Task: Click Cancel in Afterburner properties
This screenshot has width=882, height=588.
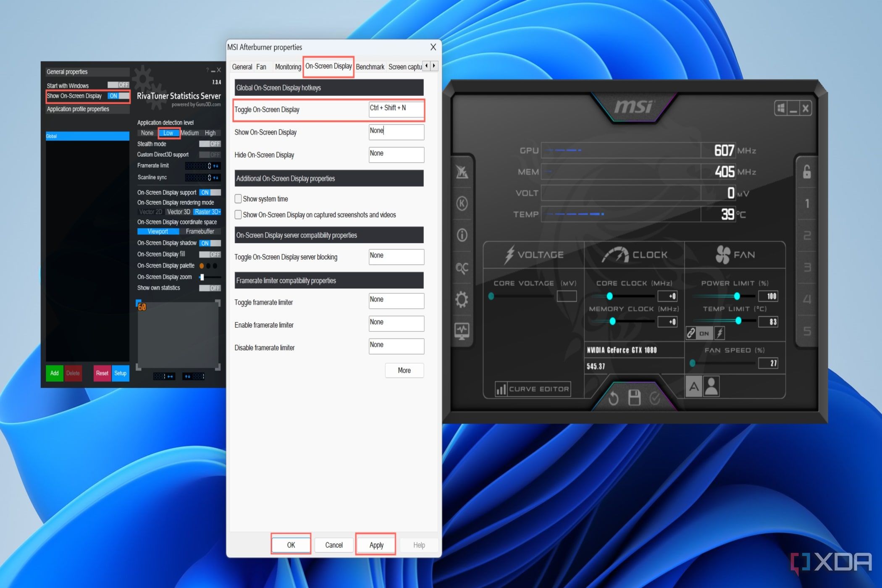Action: click(x=334, y=545)
